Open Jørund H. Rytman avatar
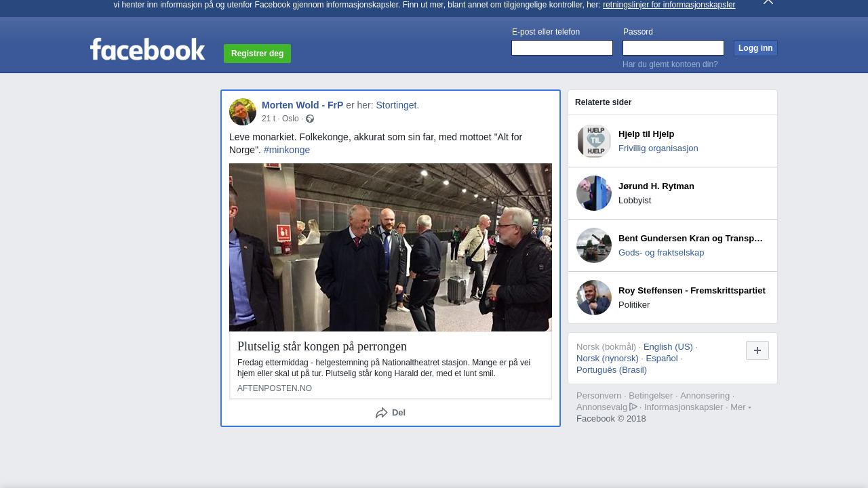The width and height of the screenshot is (868, 488). click(x=594, y=193)
